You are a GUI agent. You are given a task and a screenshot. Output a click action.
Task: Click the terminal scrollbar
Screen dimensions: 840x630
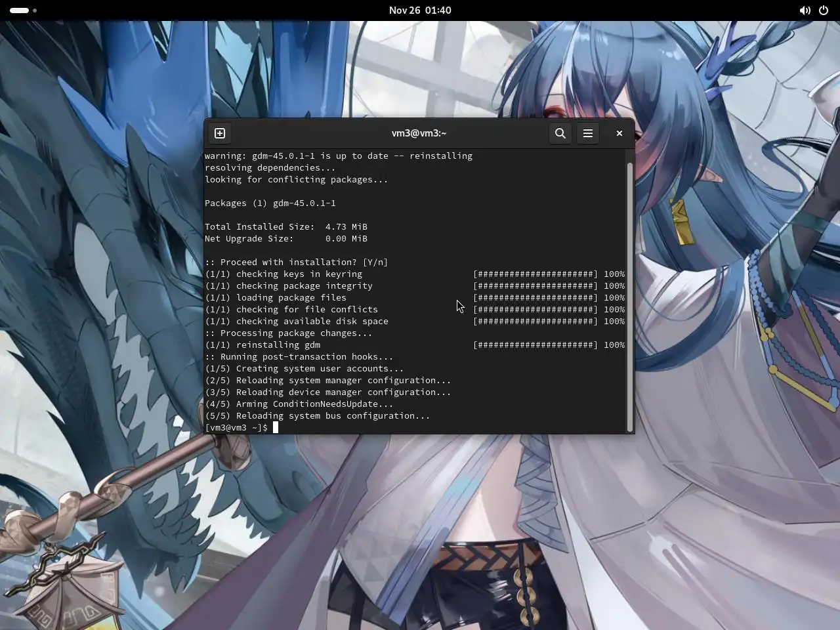(x=630, y=297)
